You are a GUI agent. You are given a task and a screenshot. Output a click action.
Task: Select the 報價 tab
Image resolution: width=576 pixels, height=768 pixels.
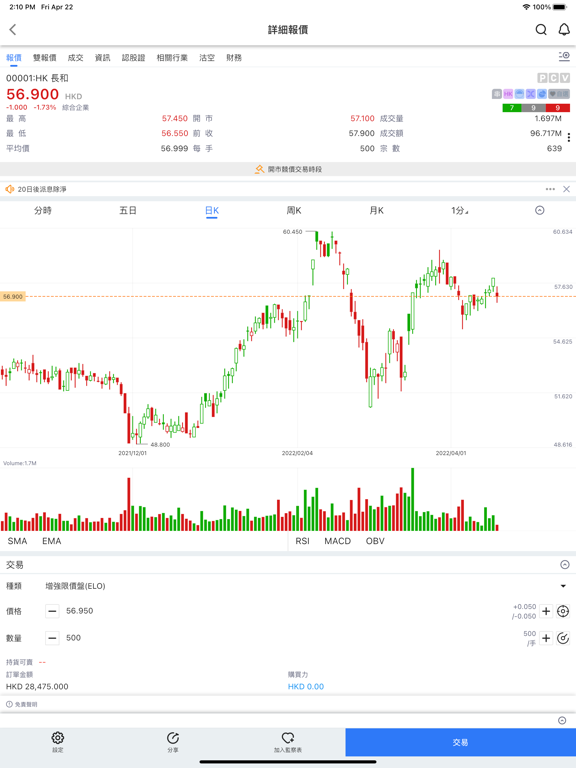(x=14, y=58)
